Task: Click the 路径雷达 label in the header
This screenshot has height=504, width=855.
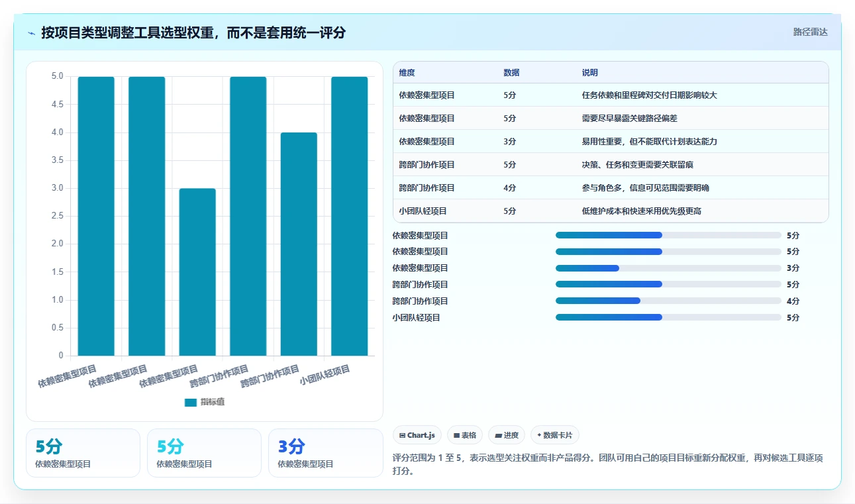Action: [x=811, y=32]
